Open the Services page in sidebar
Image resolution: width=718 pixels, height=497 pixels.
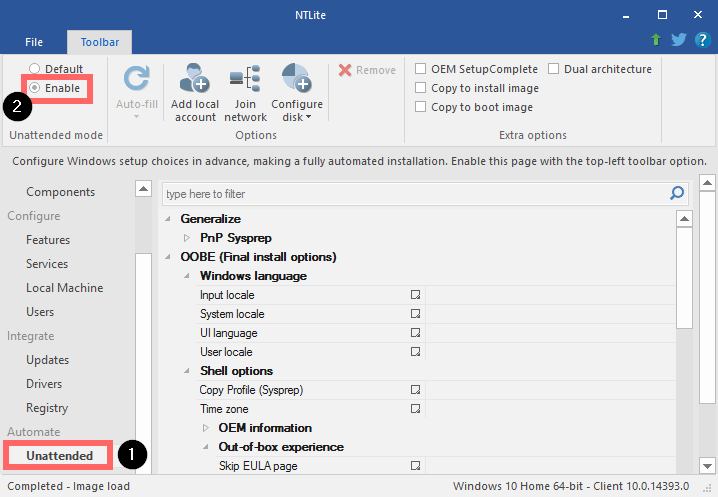[47, 264]
